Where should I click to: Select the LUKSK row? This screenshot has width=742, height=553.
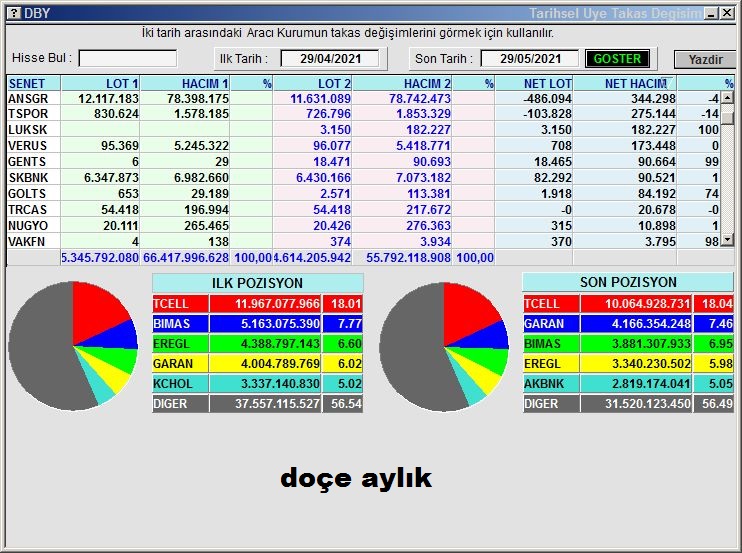tap(363, 130)
